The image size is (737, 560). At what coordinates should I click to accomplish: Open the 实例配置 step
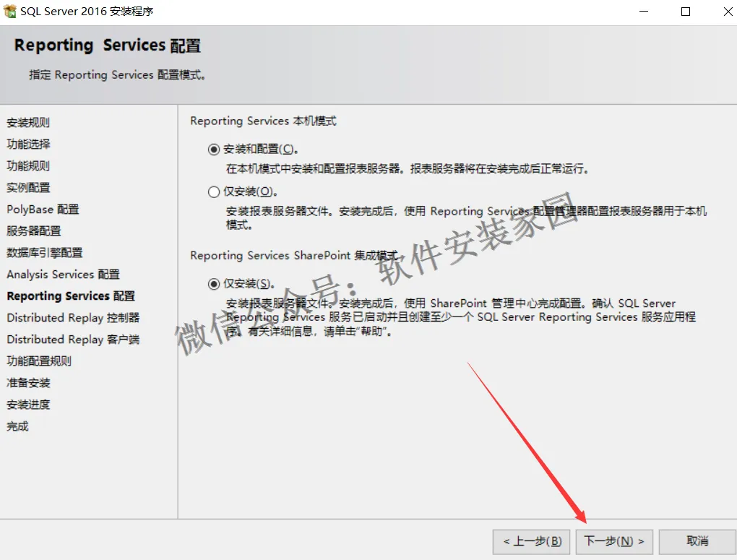click(x=28, y=188)
